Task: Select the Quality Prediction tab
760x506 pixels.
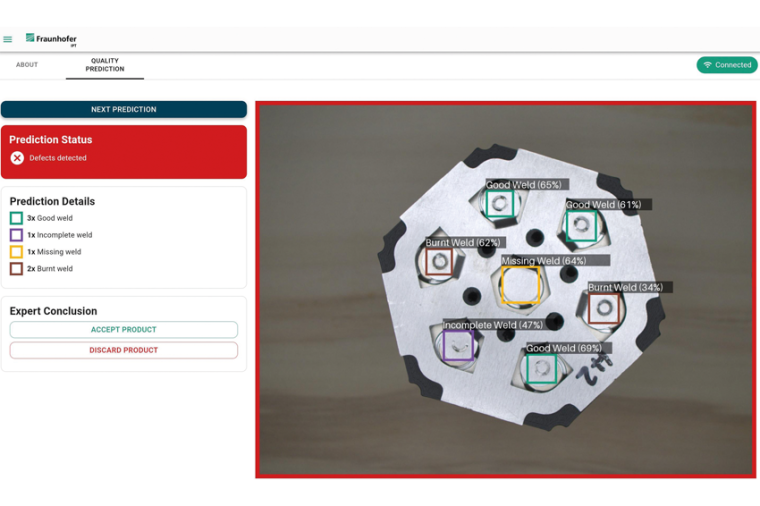Action: click(x=105, y=65)
